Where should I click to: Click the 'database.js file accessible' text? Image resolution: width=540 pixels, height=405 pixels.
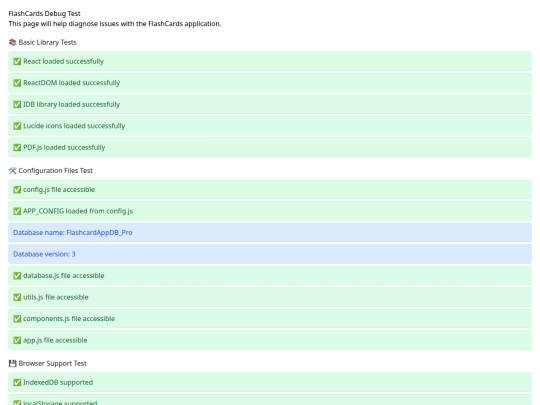(x=64, y=276)
